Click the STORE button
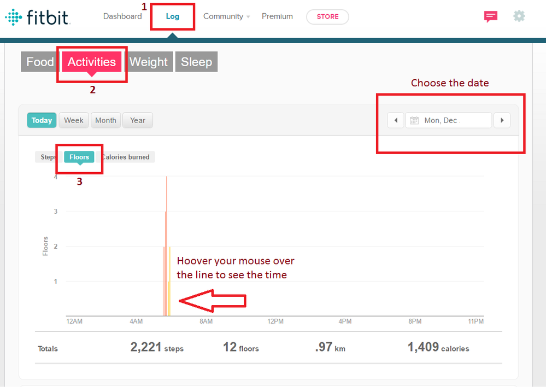 click(327, 16)
